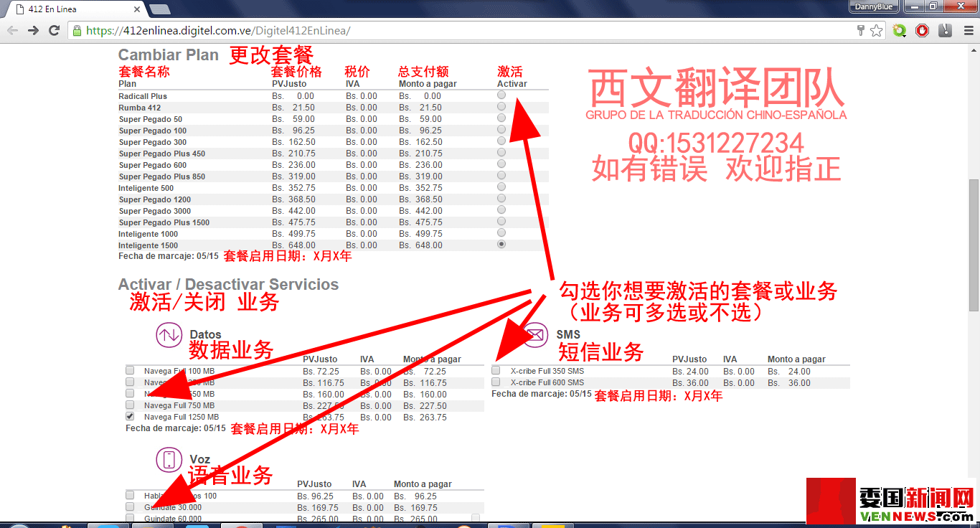Tick the data plan checkbox priced Bs. 116.75
This screenshot has width=980, height=528.
pyautogui.click(x=130, y=382)
